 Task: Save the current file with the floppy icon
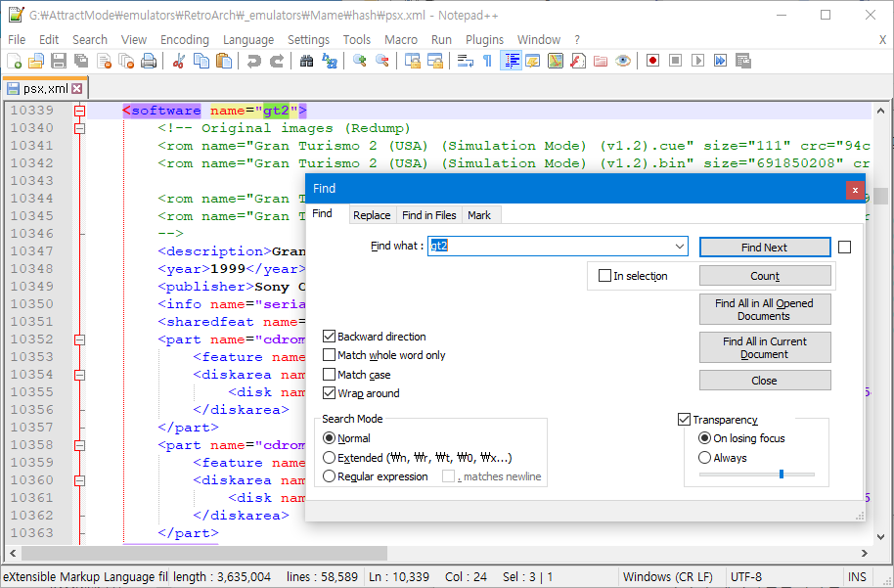pos(59,61)
